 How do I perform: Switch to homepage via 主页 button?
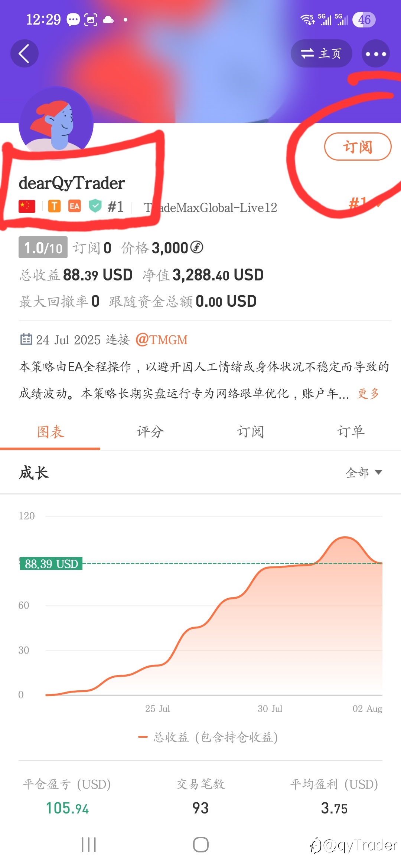click(322, 53)
